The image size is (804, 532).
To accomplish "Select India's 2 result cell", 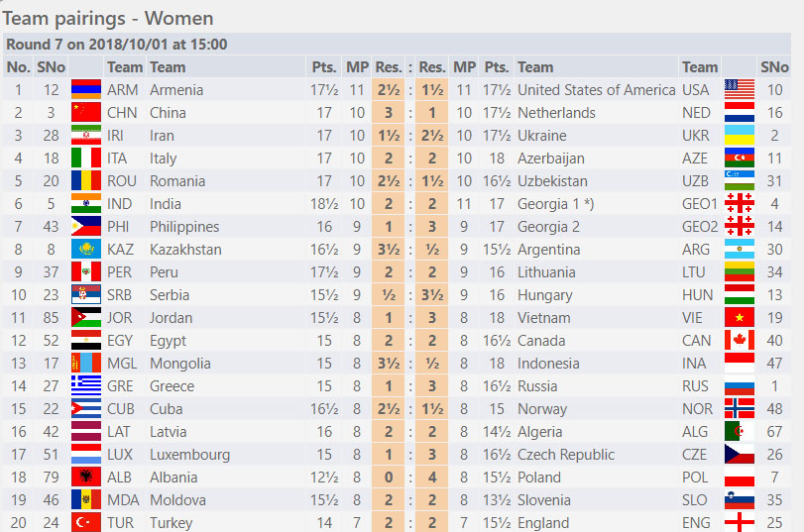I will click(x=389, y=204).
